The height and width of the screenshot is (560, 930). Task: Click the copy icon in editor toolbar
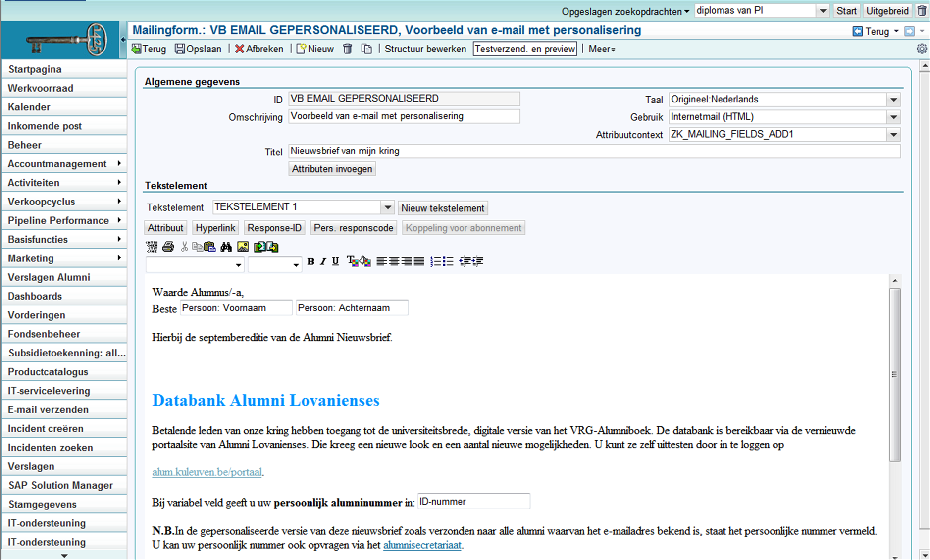pos(197,247)
